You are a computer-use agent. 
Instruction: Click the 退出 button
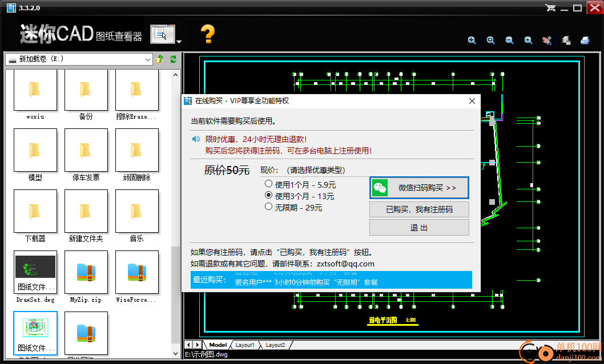point(419,228)
